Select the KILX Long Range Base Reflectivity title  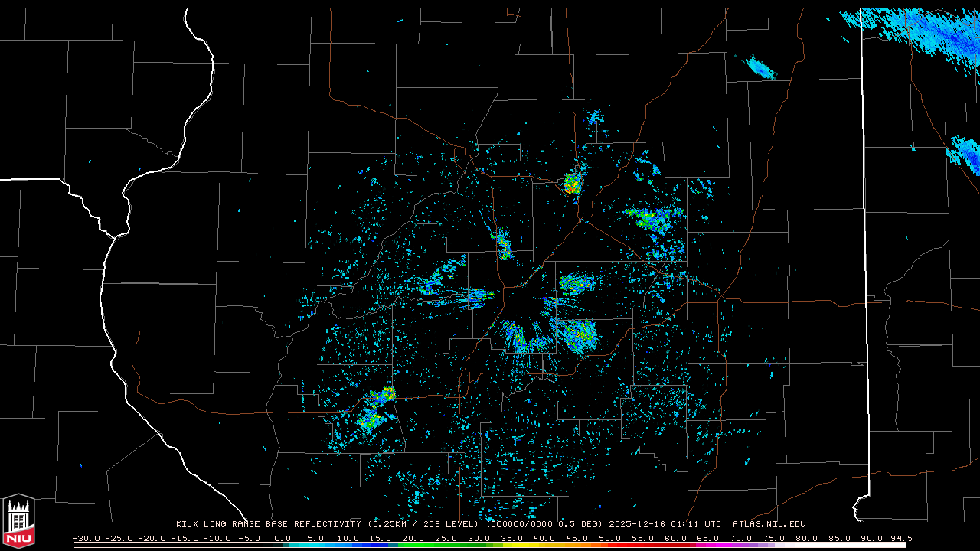click(268, 524)
